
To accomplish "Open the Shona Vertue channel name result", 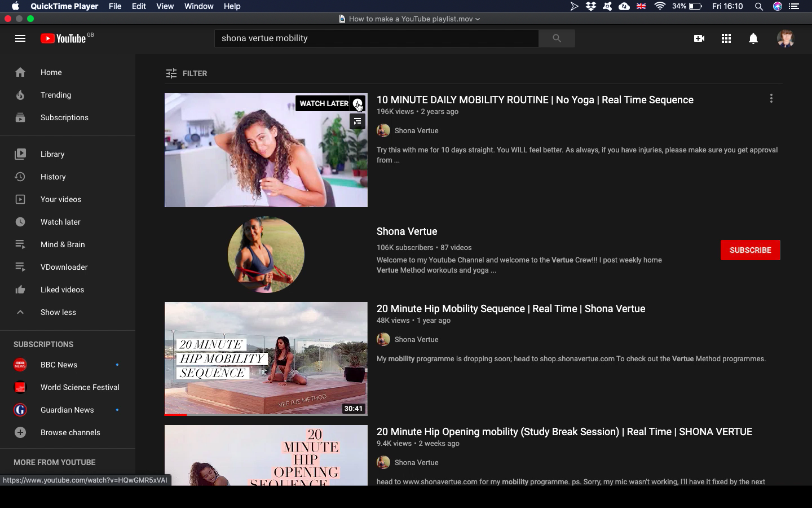I will pos(407,231).
